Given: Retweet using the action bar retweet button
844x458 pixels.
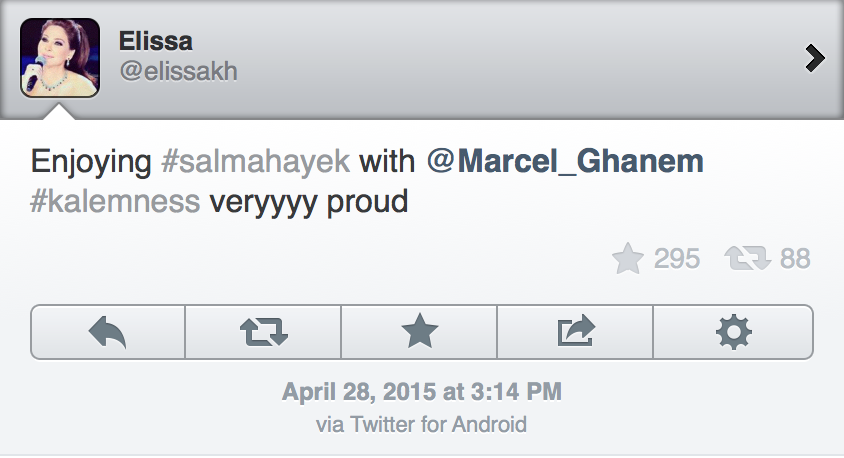Looking at the screenshot, I should 264,331.
